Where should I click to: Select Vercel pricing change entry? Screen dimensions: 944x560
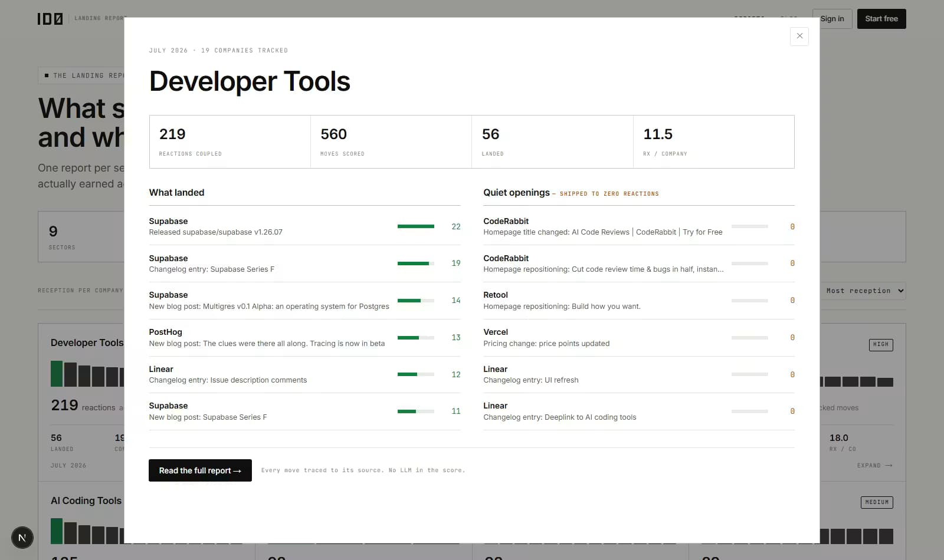[639, 337]
